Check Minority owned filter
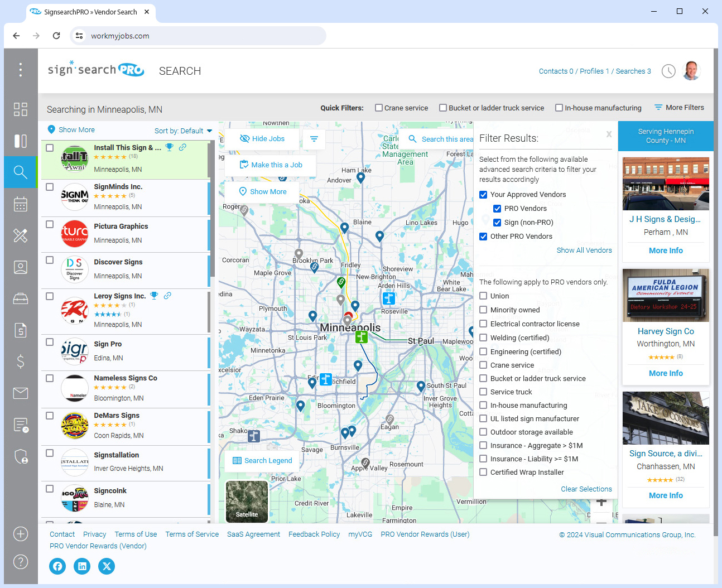The width and height of the screenshot is (722, 588). pyautogui.click(x=484, y=310)
